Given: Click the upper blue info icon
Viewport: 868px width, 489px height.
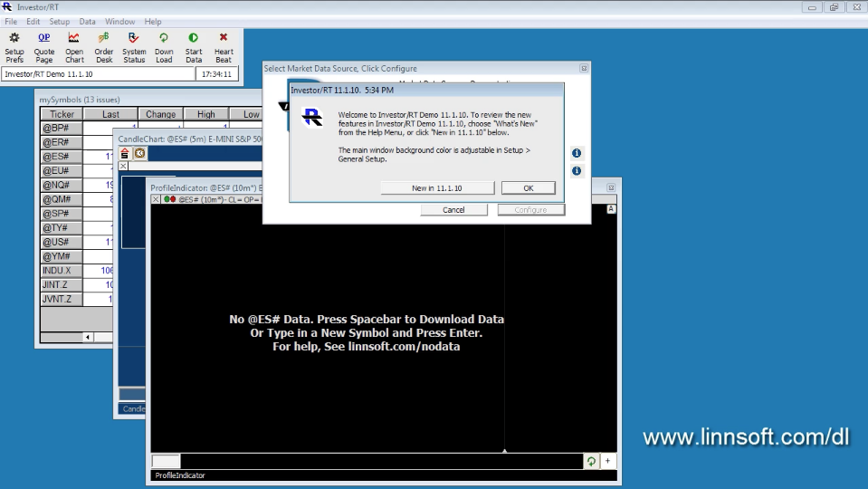Looking at the screenshot, I should tap(577, 153).
